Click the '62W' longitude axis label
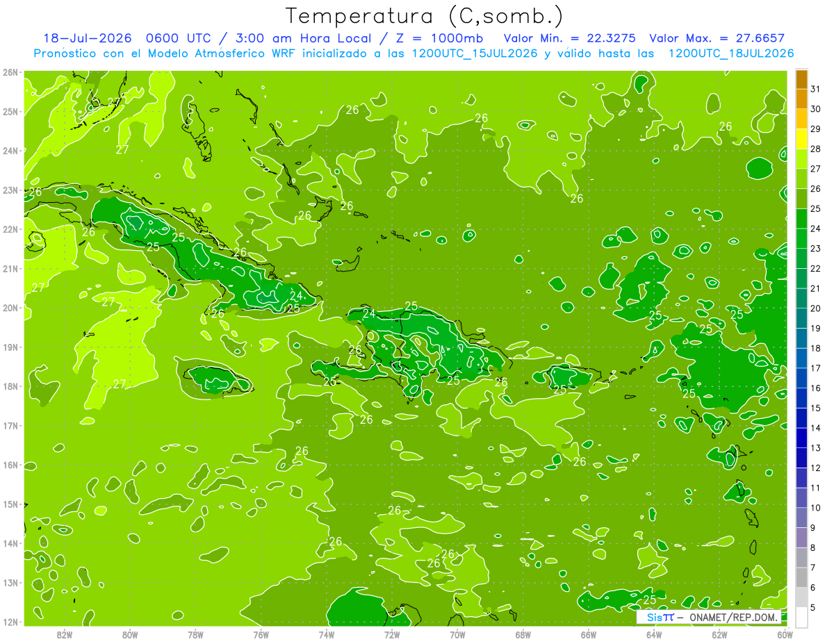This screenshot has height=644, width=834. point(719,634)
